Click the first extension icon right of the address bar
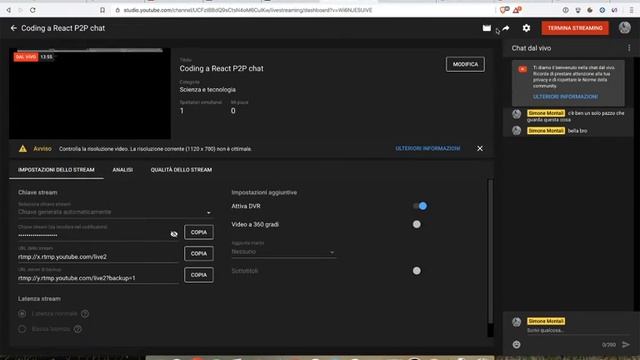Image resolution: width=640 pixels, height=360 pixels. pos(566,10)
